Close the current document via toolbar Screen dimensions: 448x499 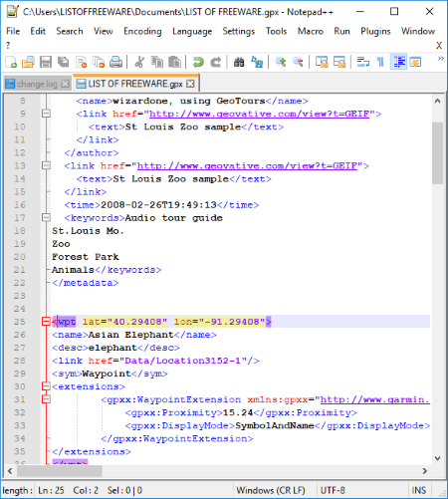(x=81, y=62)
